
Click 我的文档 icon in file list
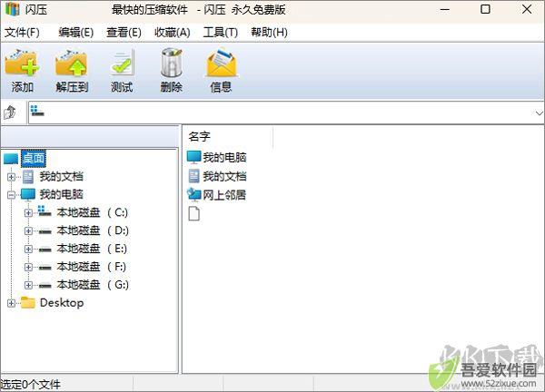point(194,176)
